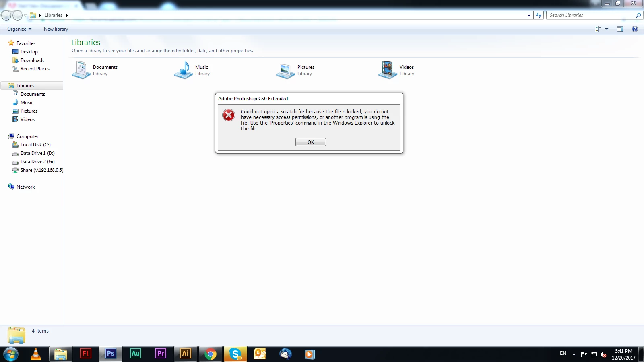Viewport: 644px width, 362px height.
Task: Open recent pages dropdown arrow
Action: pyautogui.click(x=25, y=15)
